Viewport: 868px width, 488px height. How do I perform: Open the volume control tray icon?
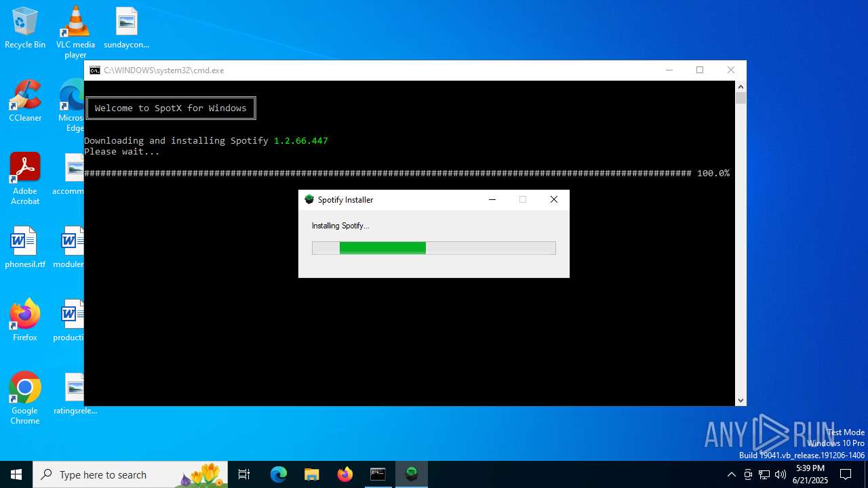click(781, 474)
